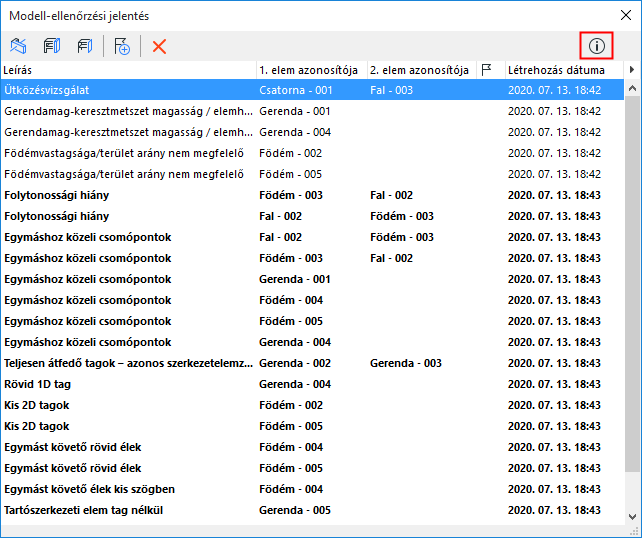Select Egymáshoz közeli csomópontok row for Födém - 005
This screenshot has width=642, height=538.
pos(312,321)
